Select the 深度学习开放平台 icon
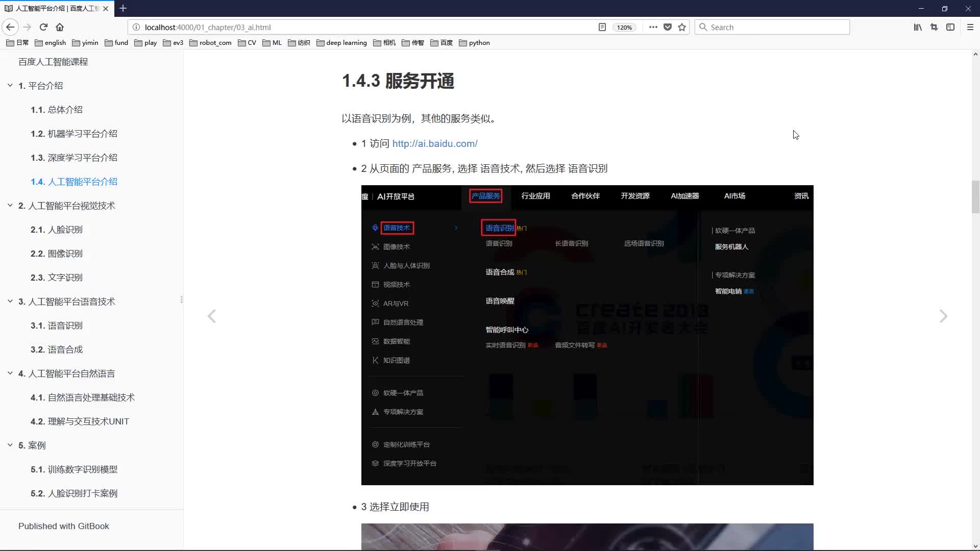 (375, 464)
